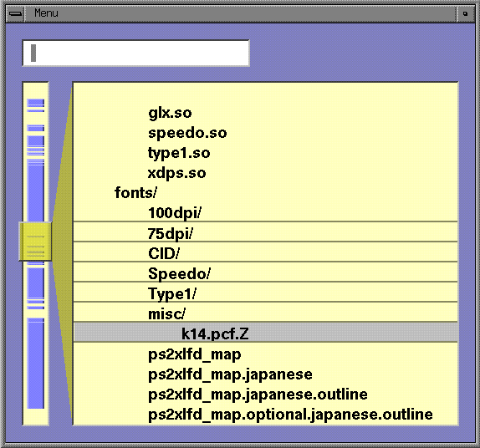This screenshot has width=480, height=448.
Task: Click the large blue block at the overview bar bottom
Action: click(35, 364)
